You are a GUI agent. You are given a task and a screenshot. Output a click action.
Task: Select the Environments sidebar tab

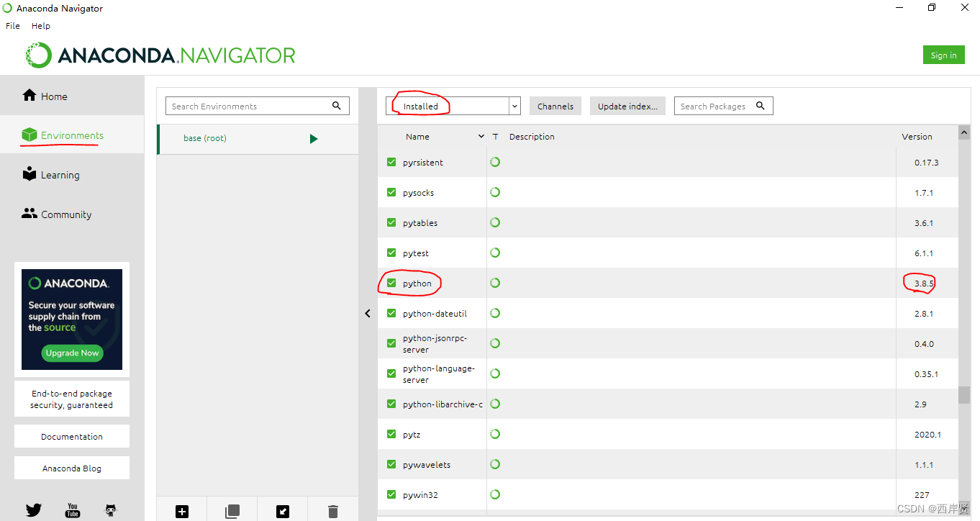coord(72,135)
